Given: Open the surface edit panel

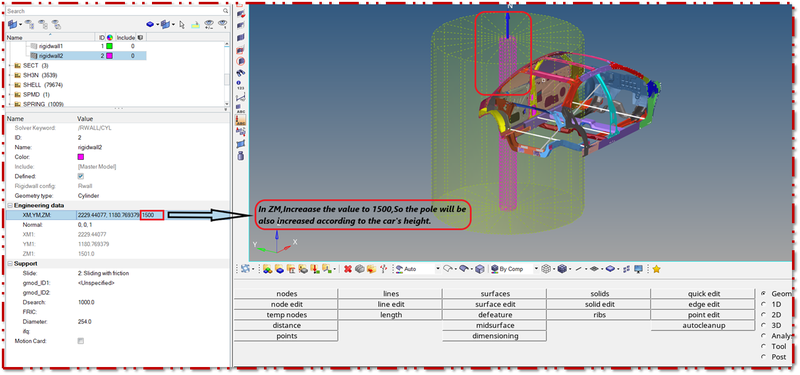Looking at the screenshot, I should (x=494, y=304).
